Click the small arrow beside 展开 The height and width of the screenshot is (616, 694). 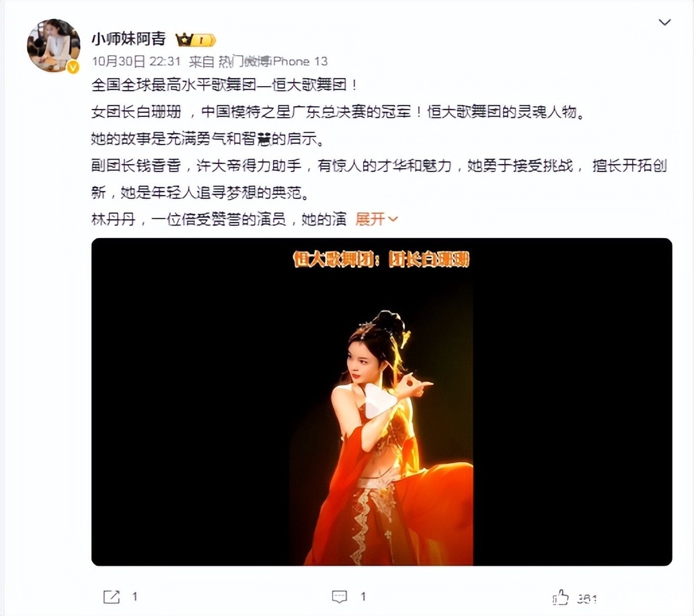click(x=393, y=219)
